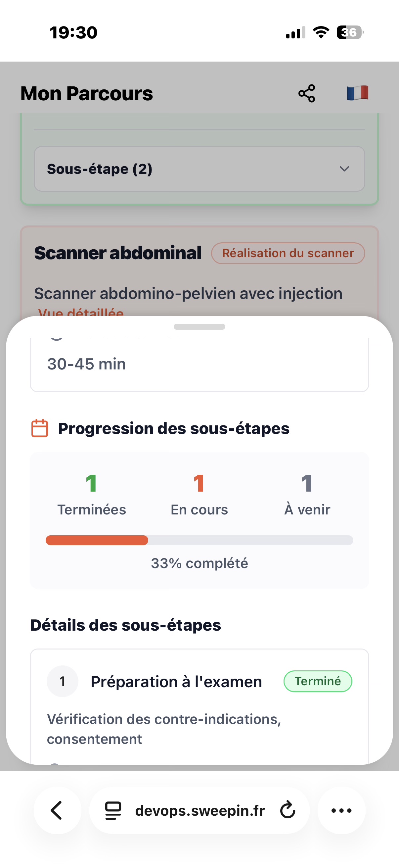Tap the page settings icon beside URL
Viewport: 399px width, 868px height.
[x=113, y=810]
